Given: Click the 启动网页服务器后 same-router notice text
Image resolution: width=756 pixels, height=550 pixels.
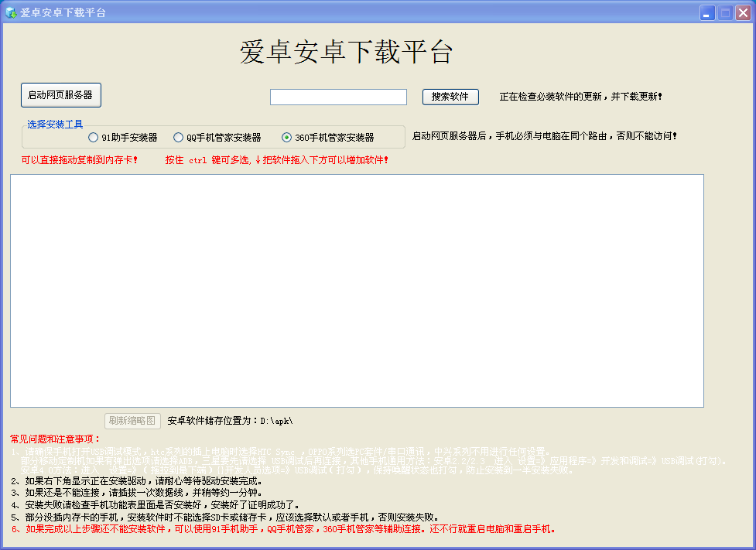Looking at the screenshot, I should (545, 136).
